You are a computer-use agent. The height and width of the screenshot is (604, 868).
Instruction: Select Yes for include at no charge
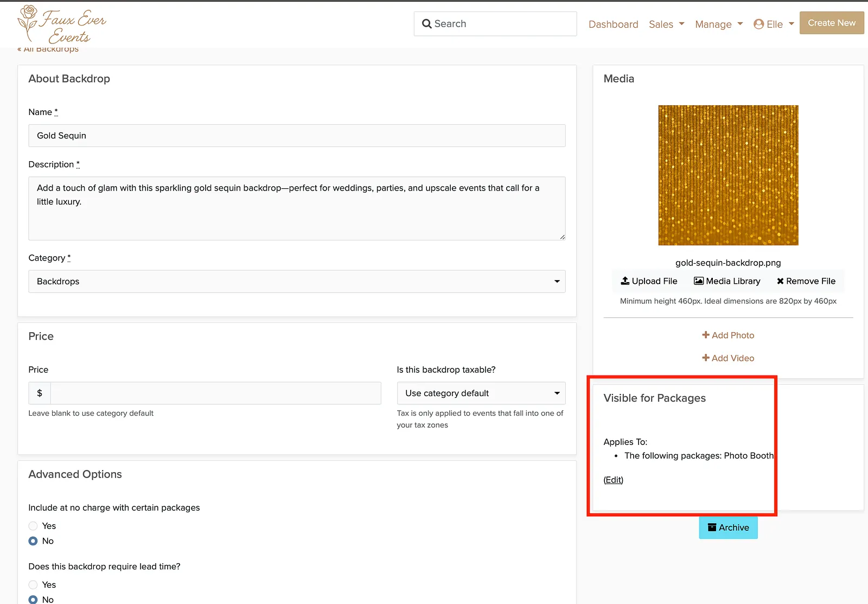pos(33,526)
